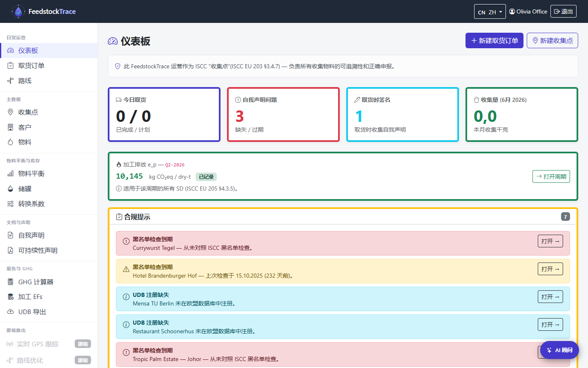Click the clipboard icon beside 合规提示
This screenshot has height=368, width=588.
(119, 217)
